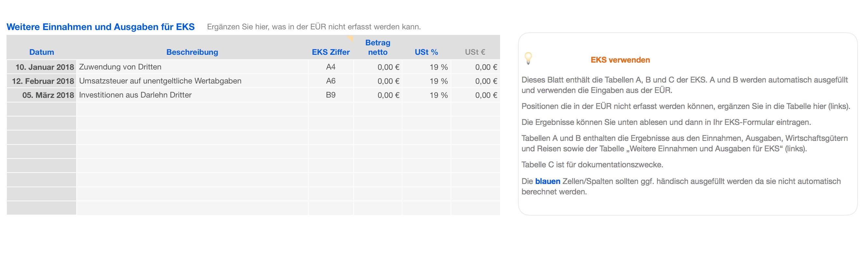868x274 pixels.
Task: Select the Datum column header
Action: (41, 52)
